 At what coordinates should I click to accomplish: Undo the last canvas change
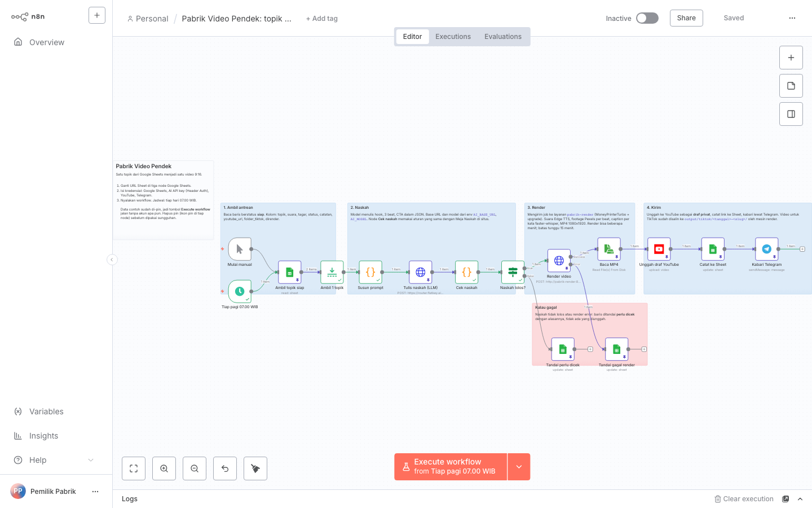click(225, 468)
